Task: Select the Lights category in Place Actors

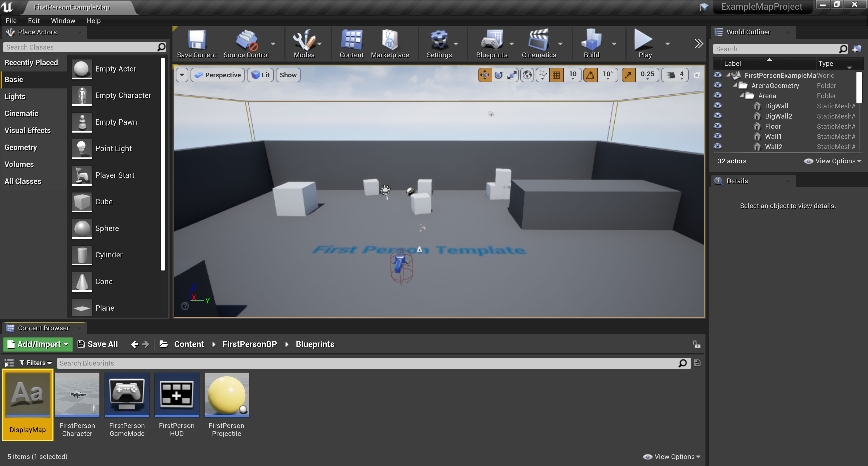Action: point(15,96)
